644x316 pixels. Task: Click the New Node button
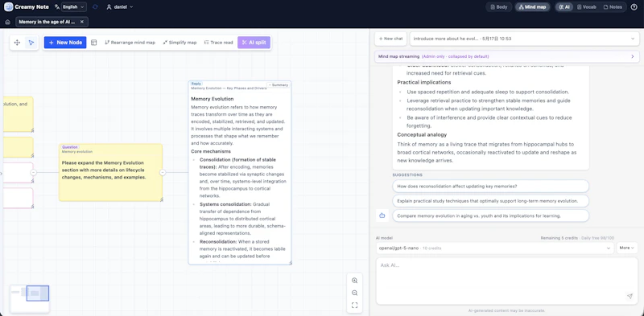[65, 43]
